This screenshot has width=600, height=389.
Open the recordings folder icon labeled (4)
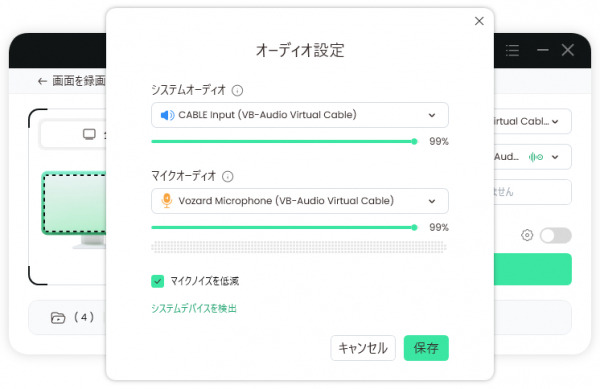[x=58, y=317]
